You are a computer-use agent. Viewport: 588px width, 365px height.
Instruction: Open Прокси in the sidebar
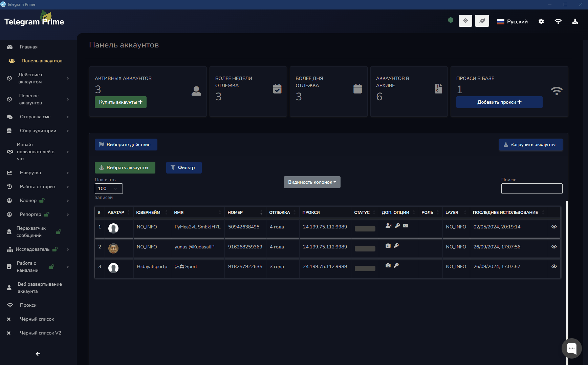point(28,305)
